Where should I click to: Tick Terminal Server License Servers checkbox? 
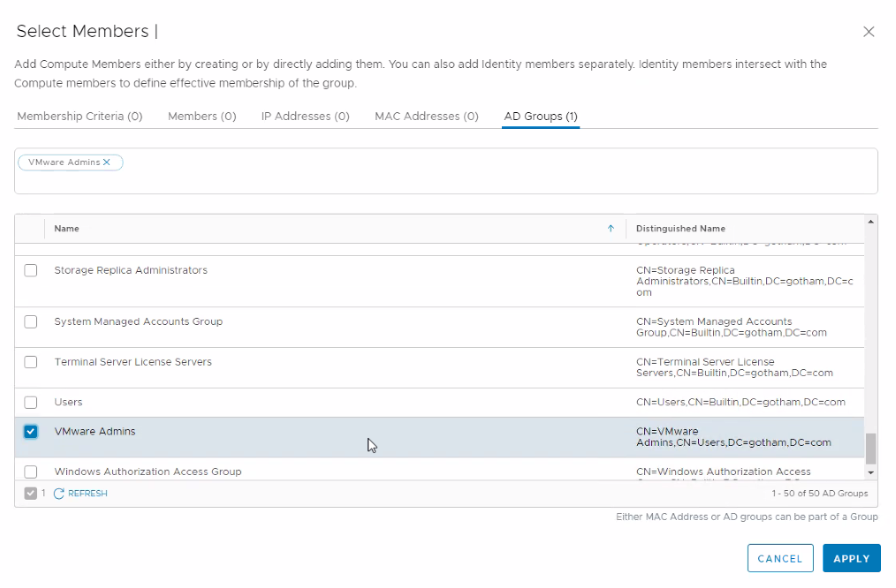31,362
